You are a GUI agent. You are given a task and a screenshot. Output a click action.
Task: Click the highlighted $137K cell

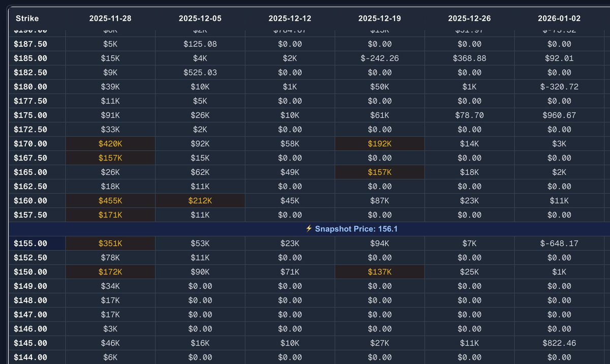380,272
